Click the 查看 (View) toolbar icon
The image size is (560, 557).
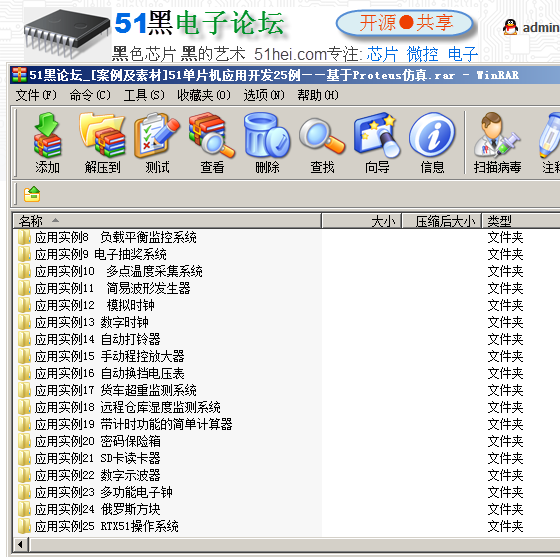(212, 142)
